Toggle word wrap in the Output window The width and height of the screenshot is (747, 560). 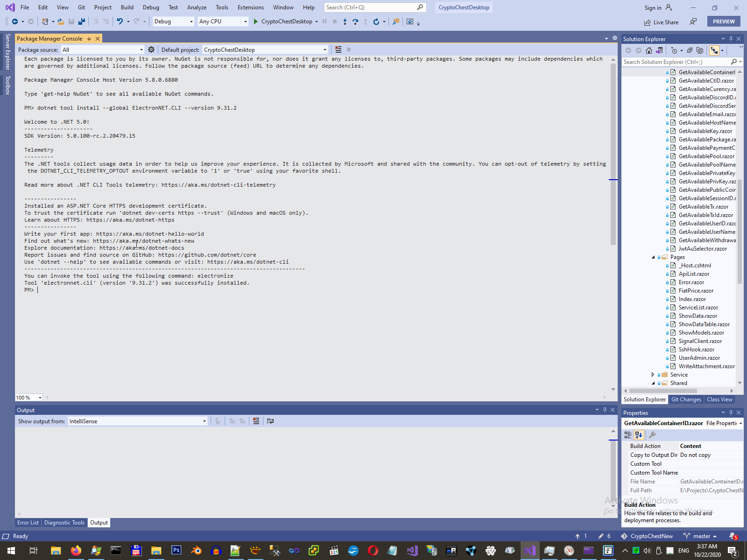point(270,421)
